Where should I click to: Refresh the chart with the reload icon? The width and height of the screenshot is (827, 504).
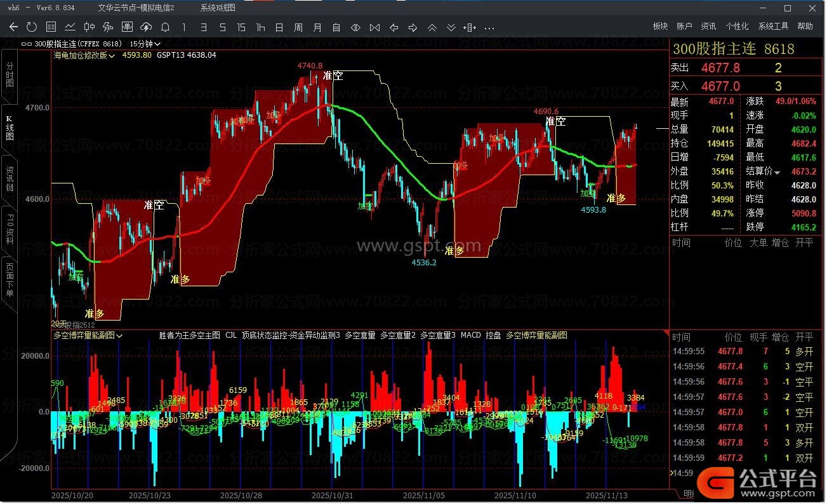32,27
